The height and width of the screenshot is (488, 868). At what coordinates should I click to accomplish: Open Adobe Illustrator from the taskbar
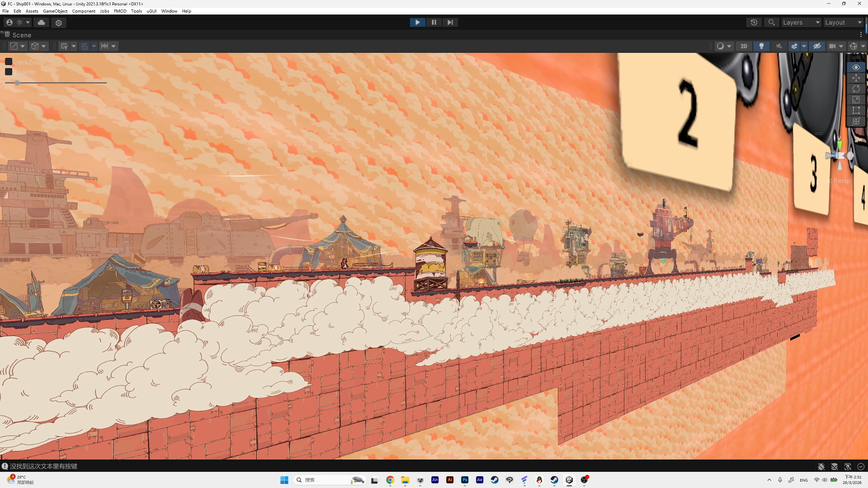pos(450,480)
